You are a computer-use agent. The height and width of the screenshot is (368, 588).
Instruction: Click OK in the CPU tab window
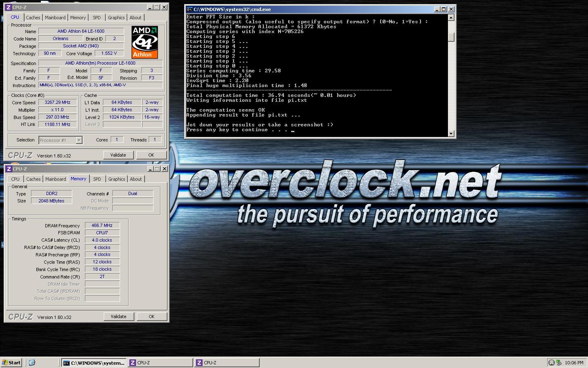(151, 155)
